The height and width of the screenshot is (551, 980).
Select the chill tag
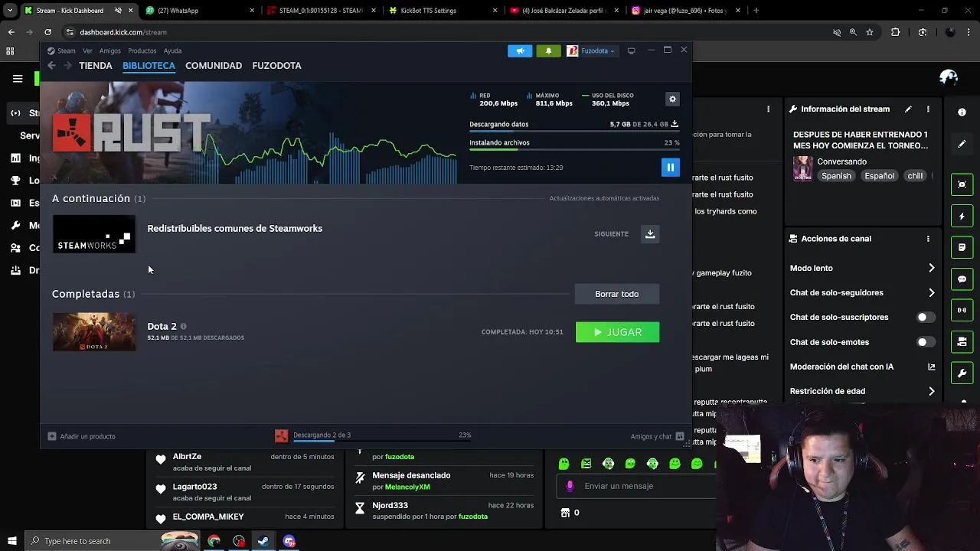[x=915, y=176]
